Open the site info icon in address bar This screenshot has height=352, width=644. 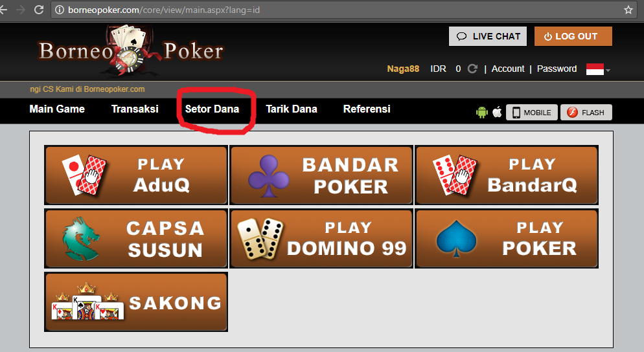tap(60, 10)
